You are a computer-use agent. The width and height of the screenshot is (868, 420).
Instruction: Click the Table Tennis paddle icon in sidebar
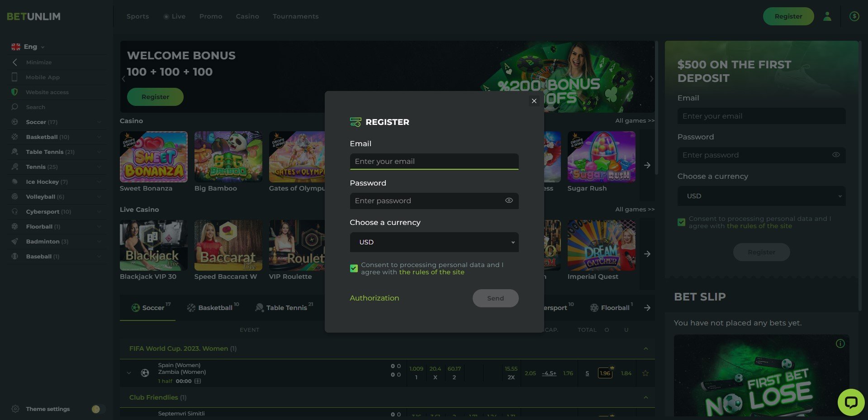point(14,152)
